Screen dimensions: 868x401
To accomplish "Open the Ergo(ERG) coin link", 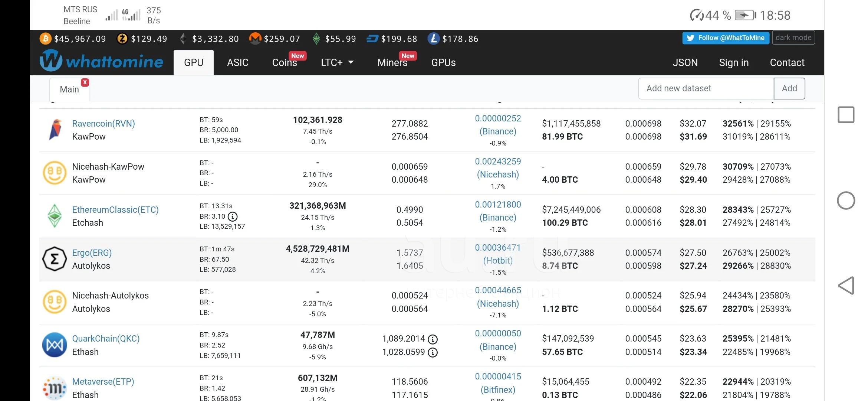I will pos(92,253).
